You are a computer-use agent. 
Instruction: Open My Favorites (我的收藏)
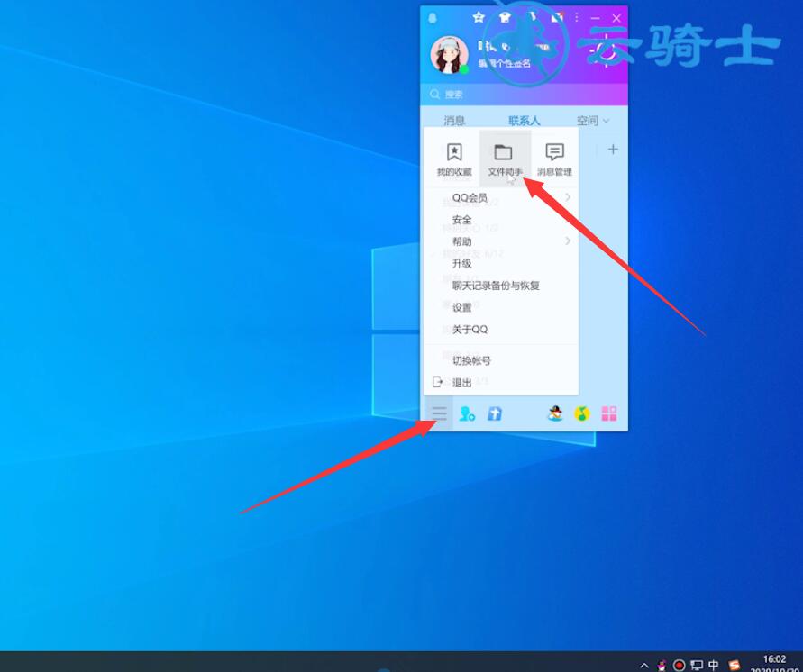click(454, 159)
